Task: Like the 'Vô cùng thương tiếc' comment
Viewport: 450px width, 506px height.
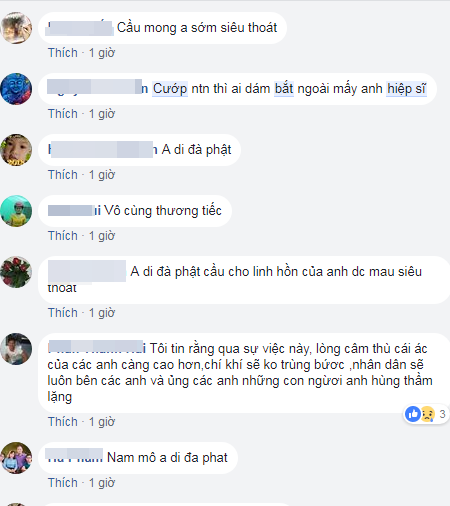Action: 63,236
